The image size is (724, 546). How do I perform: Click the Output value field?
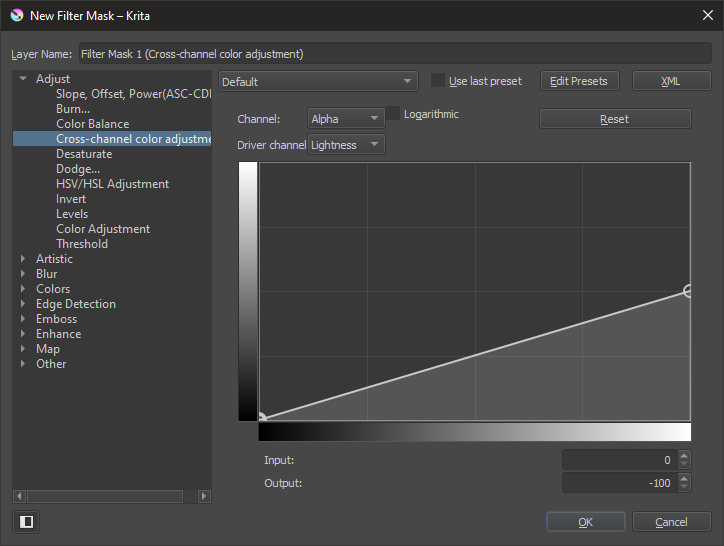point(620,483)
